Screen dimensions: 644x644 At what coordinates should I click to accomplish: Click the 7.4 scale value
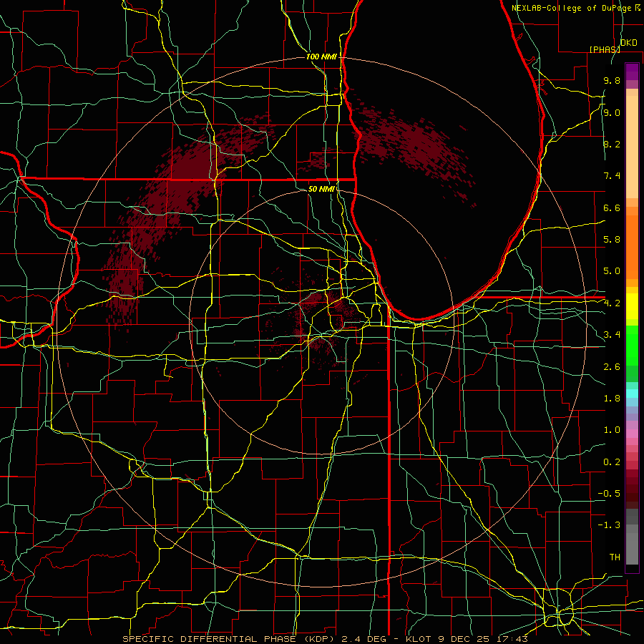tap(612, 176)
